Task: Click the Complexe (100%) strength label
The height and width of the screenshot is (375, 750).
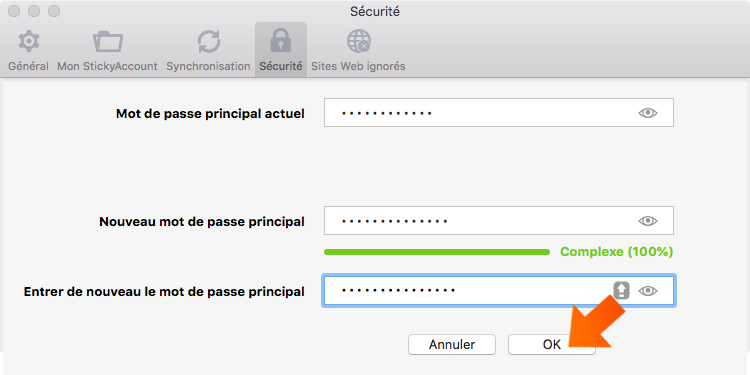Action: click(617, 252)
